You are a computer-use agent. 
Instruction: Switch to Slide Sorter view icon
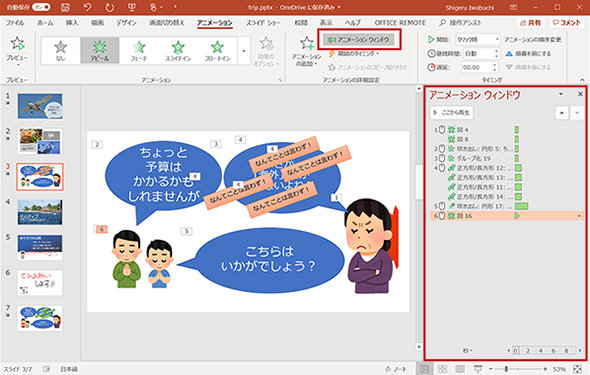coord(442,369)
